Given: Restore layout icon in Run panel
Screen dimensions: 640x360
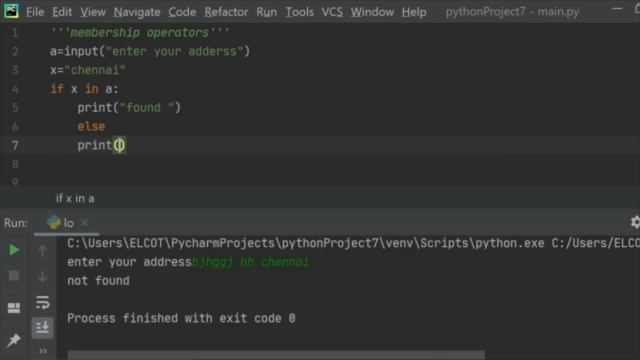Looking at the screenshot, I should (14, 307).
